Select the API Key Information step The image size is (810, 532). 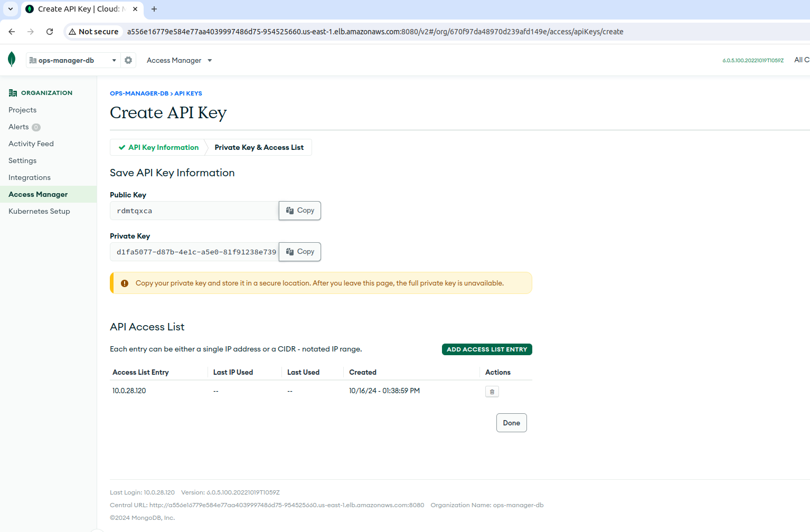point(159,147)
